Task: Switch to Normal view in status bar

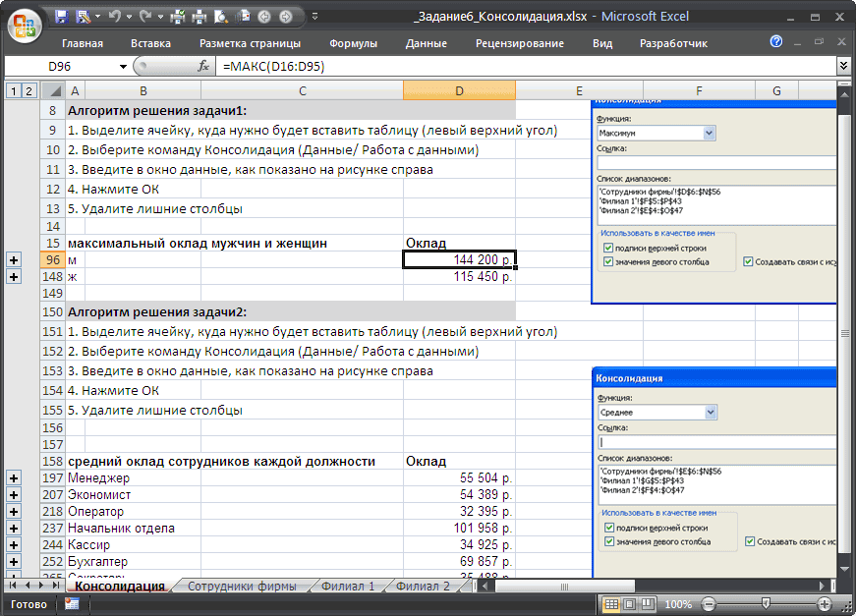Action: pyautogui.click(x=611, y=604)
